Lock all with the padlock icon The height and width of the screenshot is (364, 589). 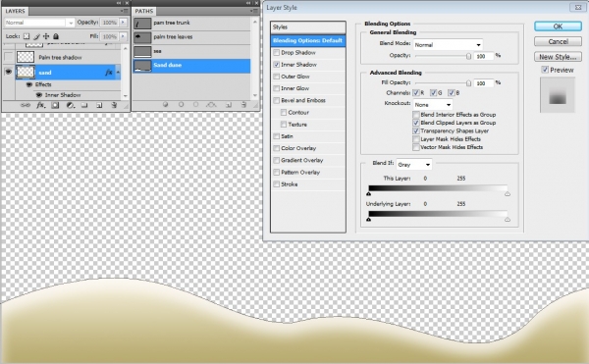56,36
